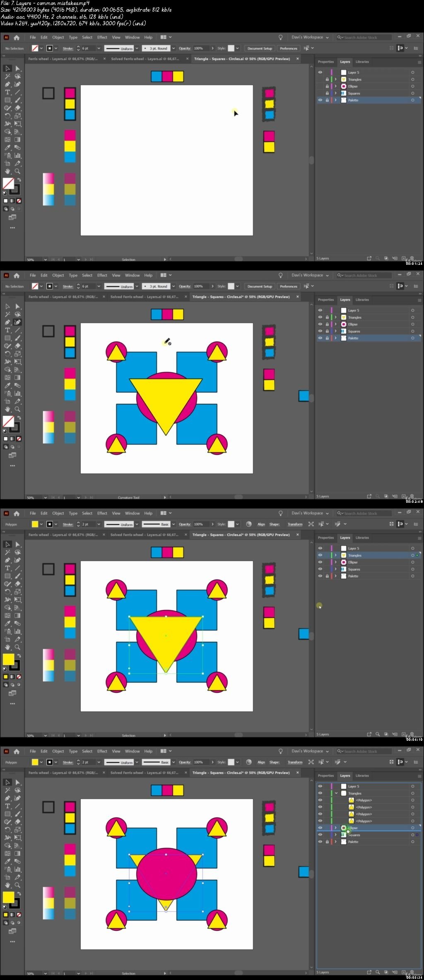The height and width of the screenshot is (980, 424).
Task: Toggle the Palette layer lock in the 00:05:34 frame
Action: (327, 842)
